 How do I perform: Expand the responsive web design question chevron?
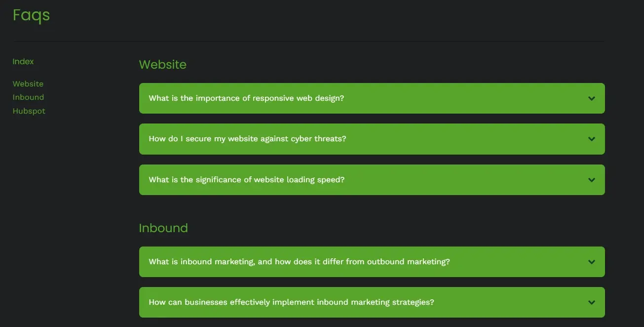pyautogui.click(x=591, y=98)
